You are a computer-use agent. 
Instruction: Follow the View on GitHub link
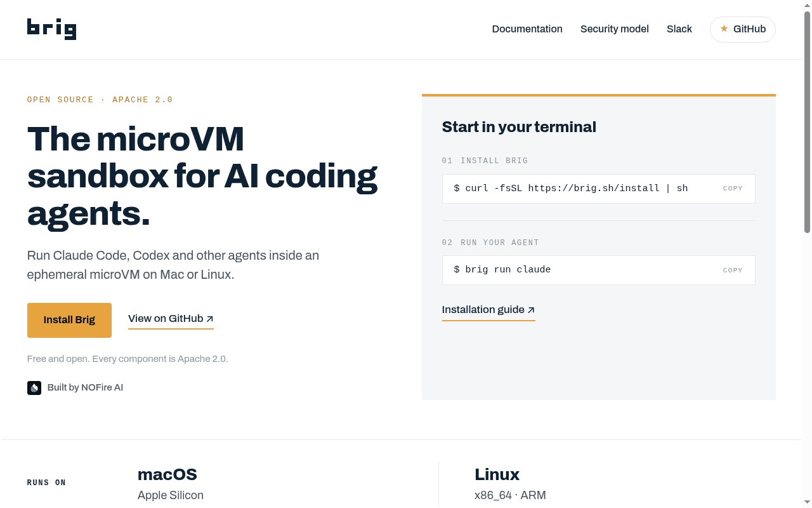171,319
